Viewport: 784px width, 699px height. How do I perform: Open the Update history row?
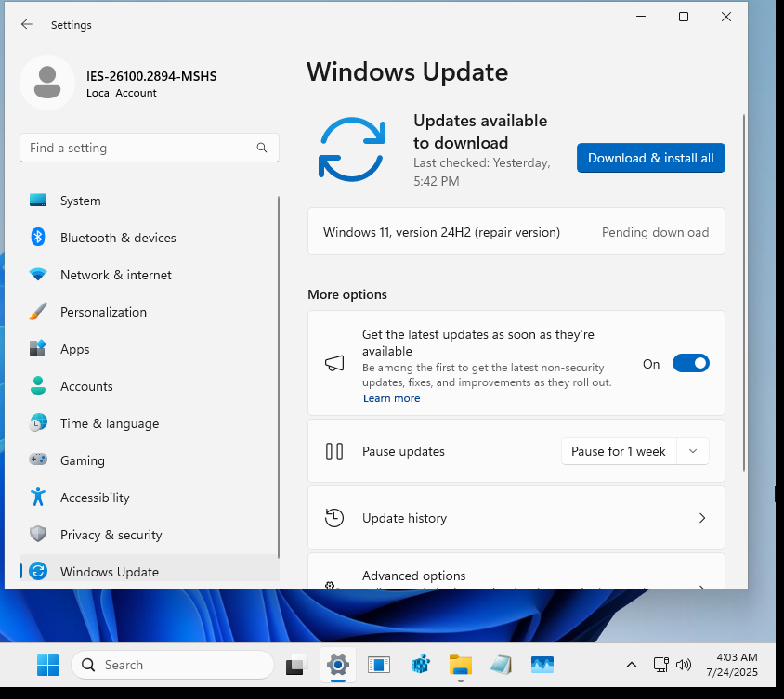(x=516, y=518)
